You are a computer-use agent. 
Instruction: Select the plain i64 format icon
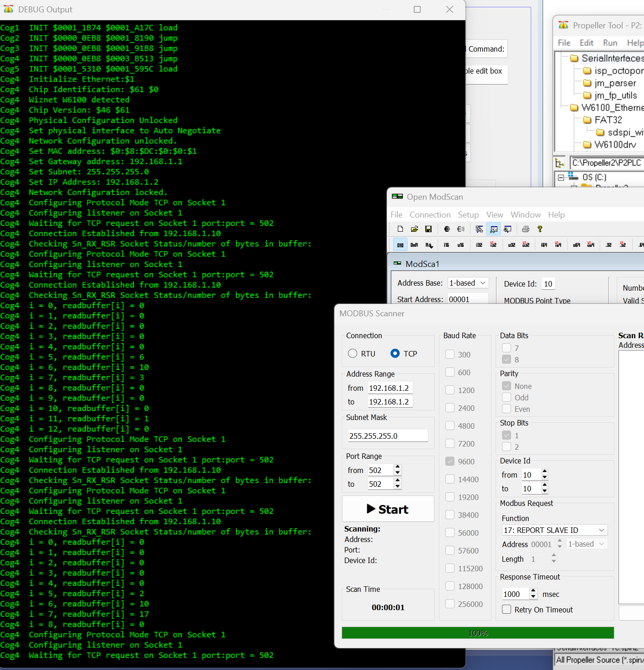(x=544, y=245)
